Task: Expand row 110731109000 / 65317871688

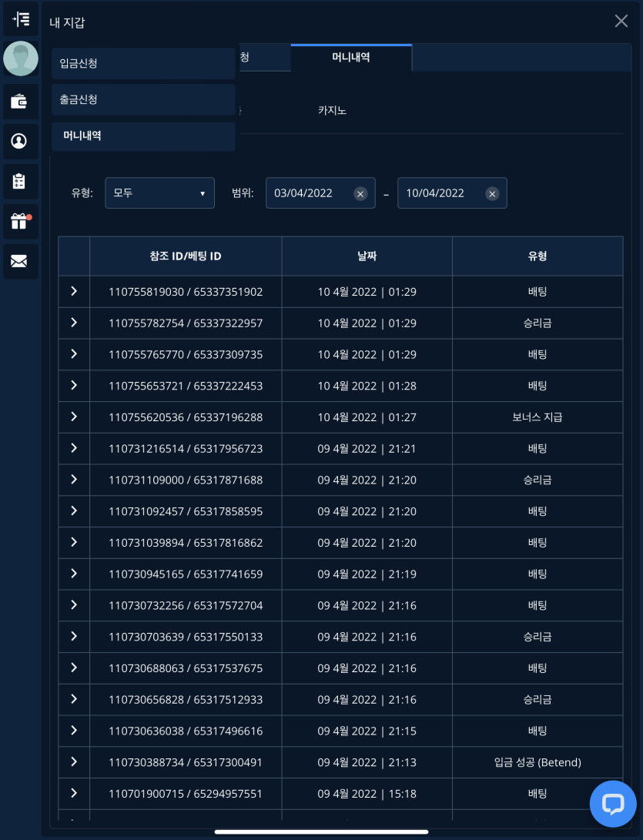Action: (74, 480)
